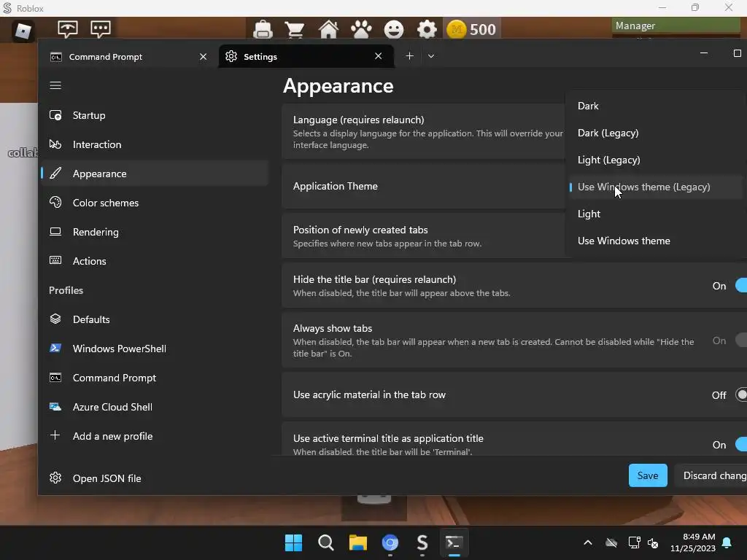Image resolution: width=747 pixels, height=560 pixels.
Task: Click the Roblox paw pets icon
Action: point(361,29)
